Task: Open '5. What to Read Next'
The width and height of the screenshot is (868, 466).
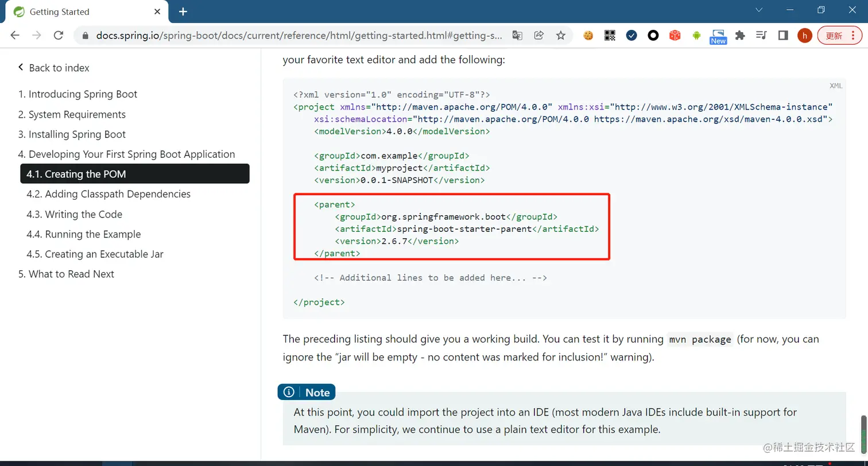Action: coord(66,274)
